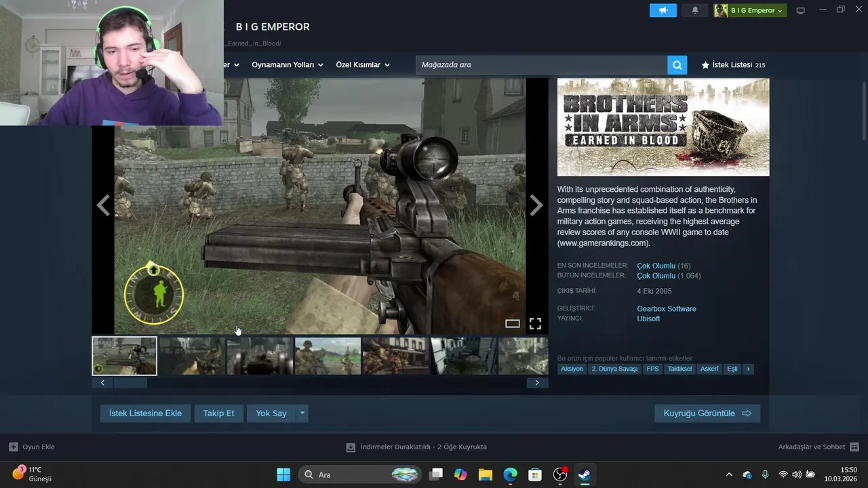Screen dimensions: 868x488
Task: Click the Mağazada ara search field
Action: 541,65
